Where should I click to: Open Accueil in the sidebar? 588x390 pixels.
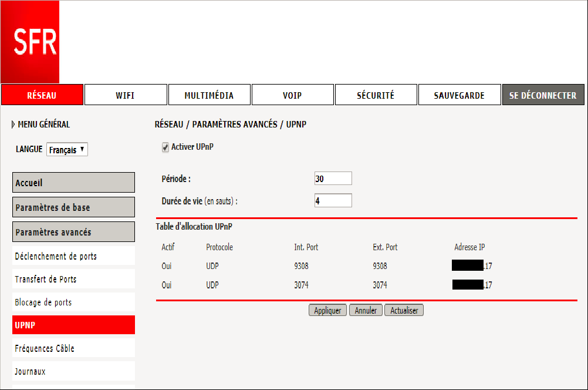coord(73,183)
